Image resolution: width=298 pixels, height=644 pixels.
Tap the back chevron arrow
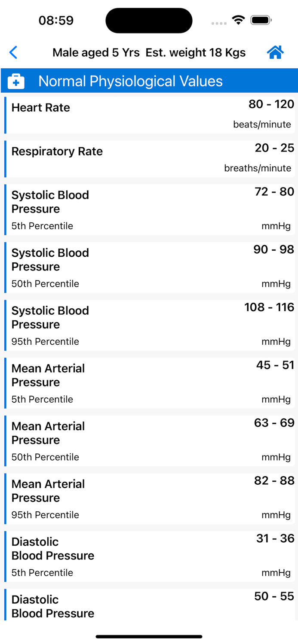tap(13, 52)
